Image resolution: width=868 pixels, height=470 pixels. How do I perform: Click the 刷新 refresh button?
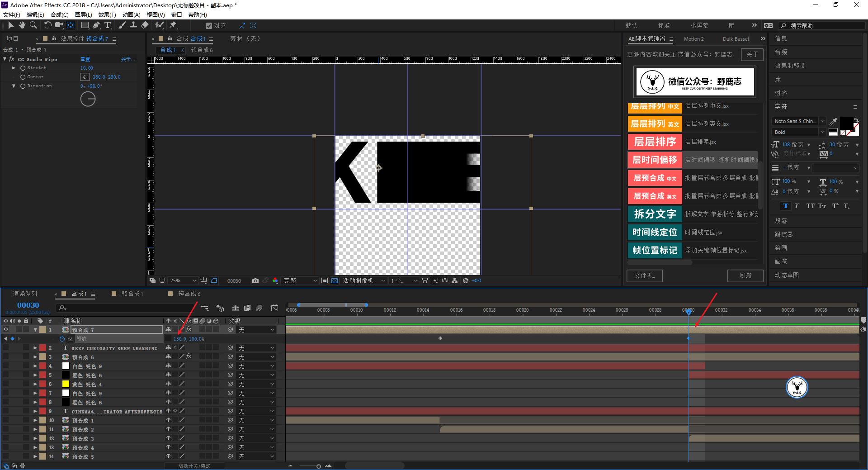(745, 275)
